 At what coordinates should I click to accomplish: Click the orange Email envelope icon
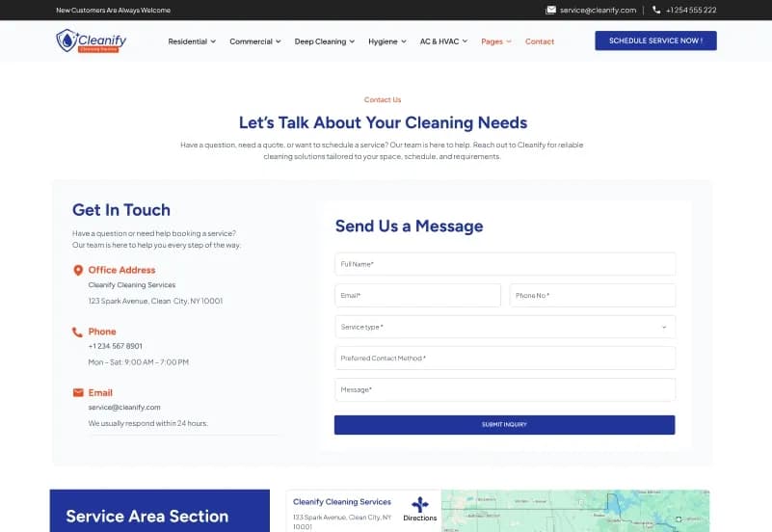click(x=78, y=392)
